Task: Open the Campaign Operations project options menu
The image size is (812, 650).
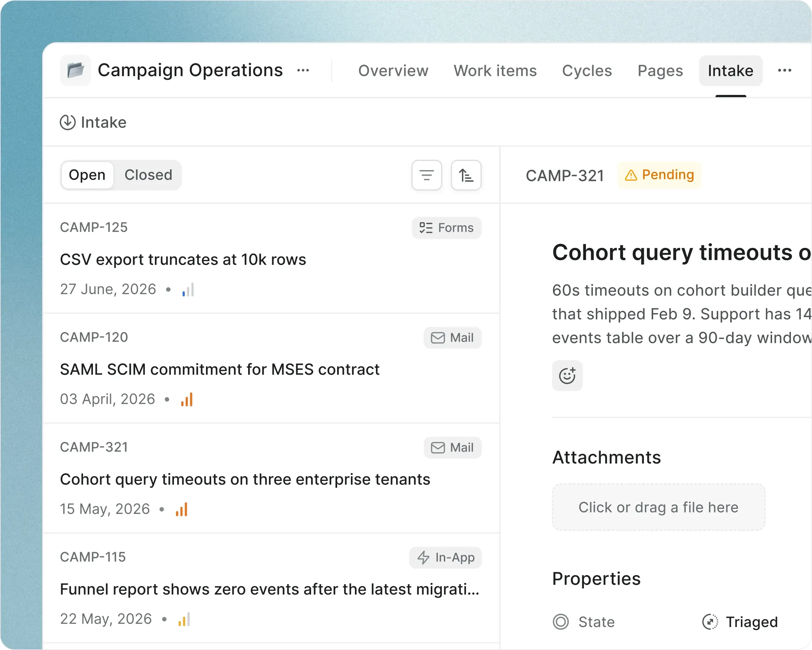Action: 303,71
